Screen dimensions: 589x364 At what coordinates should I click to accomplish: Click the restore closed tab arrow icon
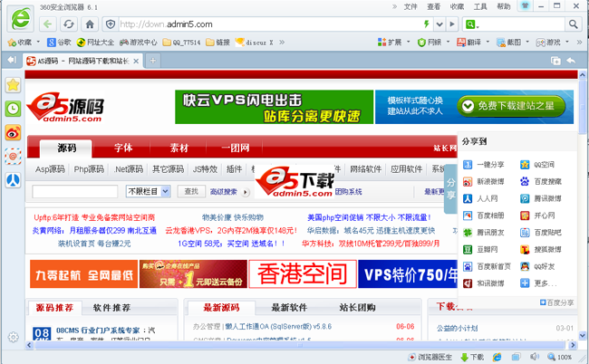pyautogui.click(x=571, y=61)
